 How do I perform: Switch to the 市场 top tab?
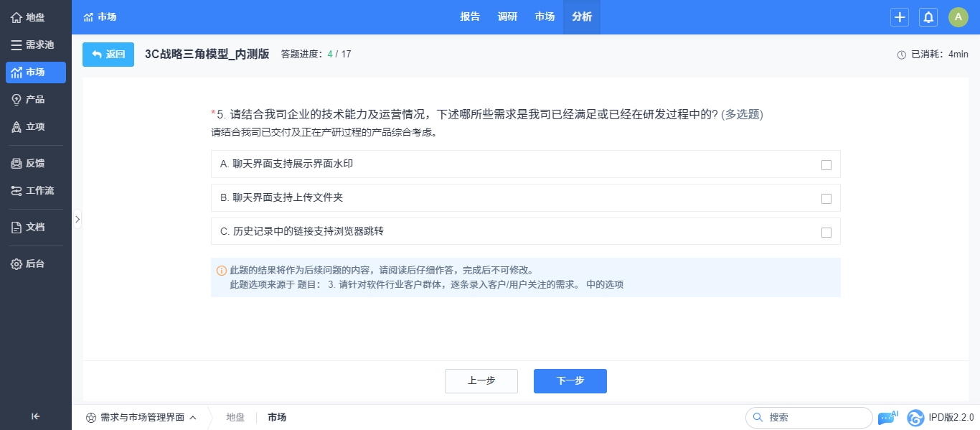coord(545,17)
